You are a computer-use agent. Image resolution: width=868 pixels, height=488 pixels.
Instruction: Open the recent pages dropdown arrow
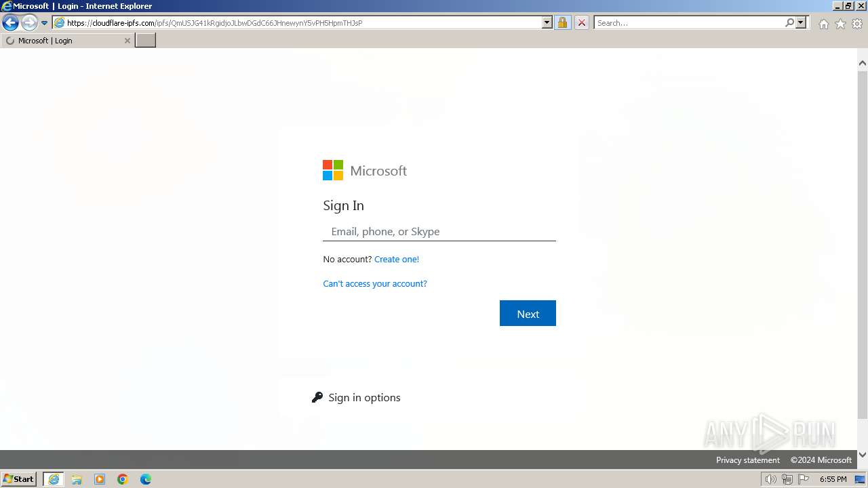(44, 23)
